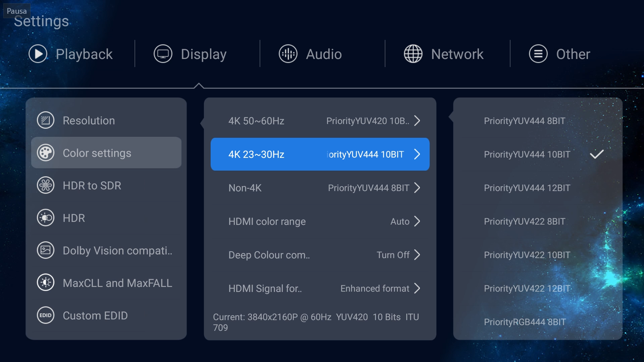Viewport: 644px width, 362px height.
Task: Expand the 4K 50~60Hz chevron
Action: pos(417,121)
